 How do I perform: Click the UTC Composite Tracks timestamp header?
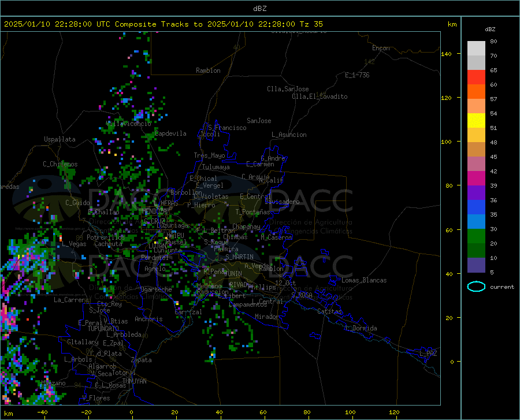tap(164, 24)
